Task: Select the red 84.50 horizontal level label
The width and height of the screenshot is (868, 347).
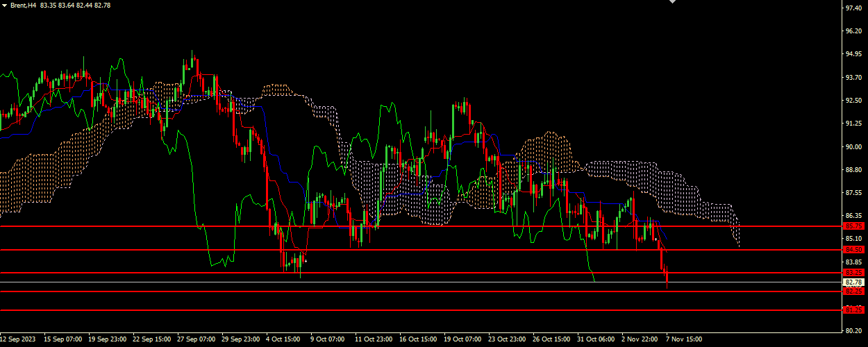Action: point(853,249)
